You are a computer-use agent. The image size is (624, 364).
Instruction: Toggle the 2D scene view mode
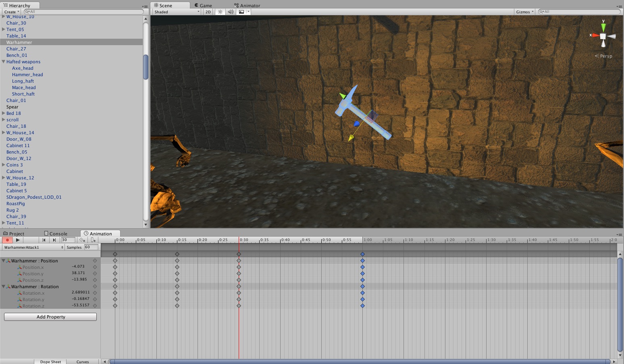click(x=208, y=12)
